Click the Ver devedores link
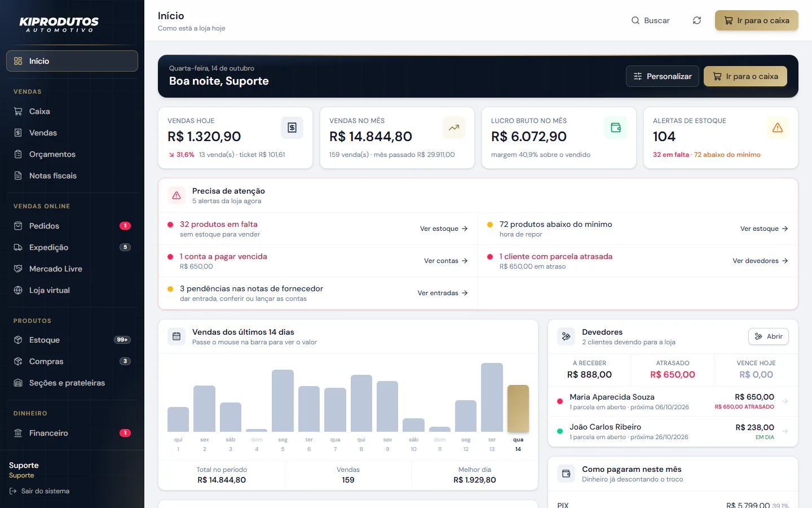The image size is (812, 508). point(761,261)
